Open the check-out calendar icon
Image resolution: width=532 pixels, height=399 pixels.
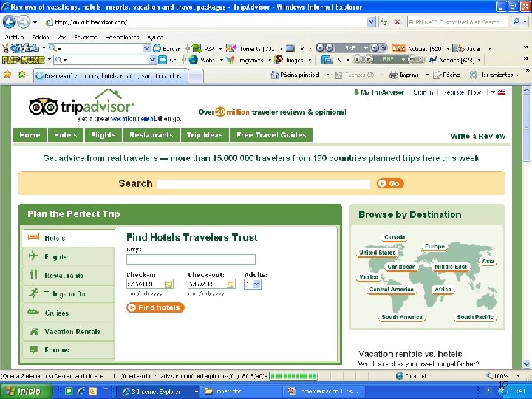point(231,284)
